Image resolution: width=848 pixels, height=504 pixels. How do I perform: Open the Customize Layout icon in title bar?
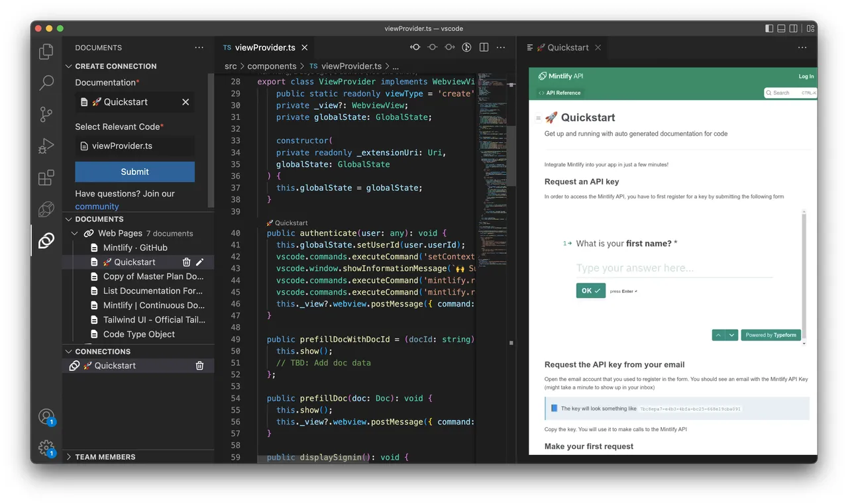tap(811, 28)
